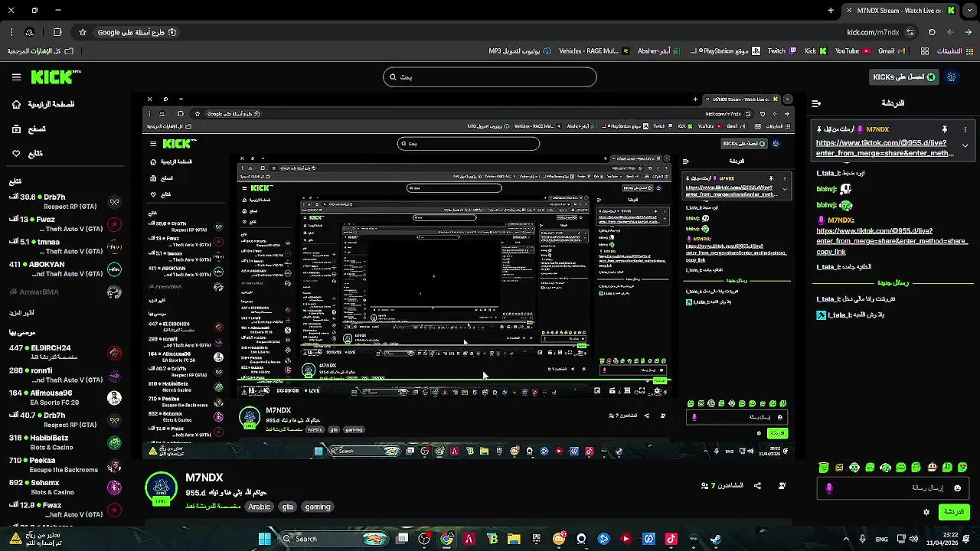Click in the Kick search box
Viewport: 980px width, 551px height.
(490, 77)
